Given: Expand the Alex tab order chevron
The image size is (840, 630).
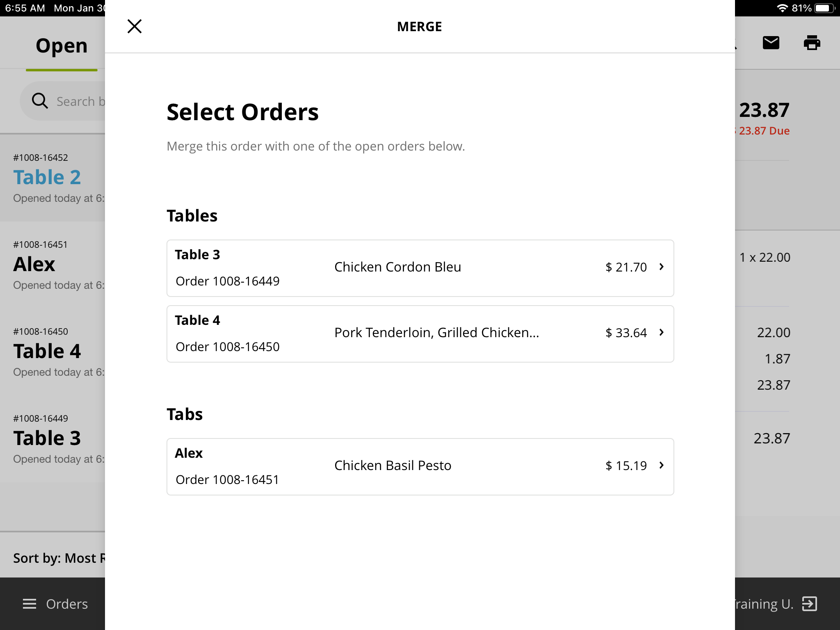Looking at the screenshot, I should pyautogui.click(x=661, y=466).
